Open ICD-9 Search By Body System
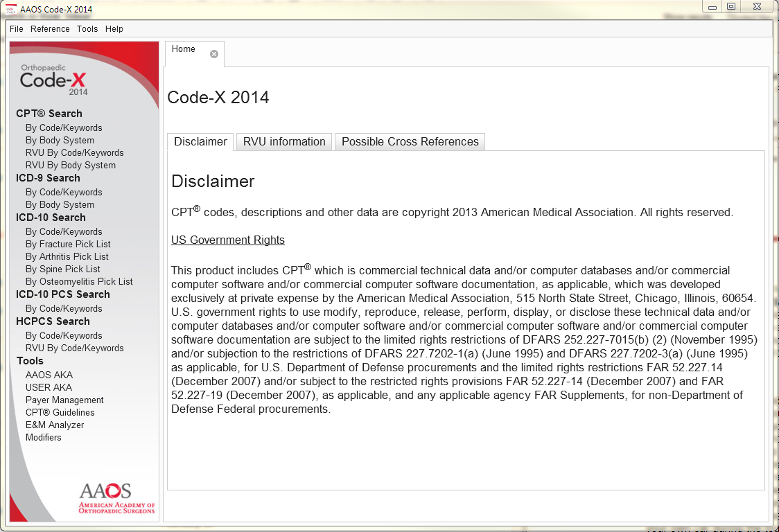Image resolution: width=779 pixels, height=532 pixels. click(60, 204)
